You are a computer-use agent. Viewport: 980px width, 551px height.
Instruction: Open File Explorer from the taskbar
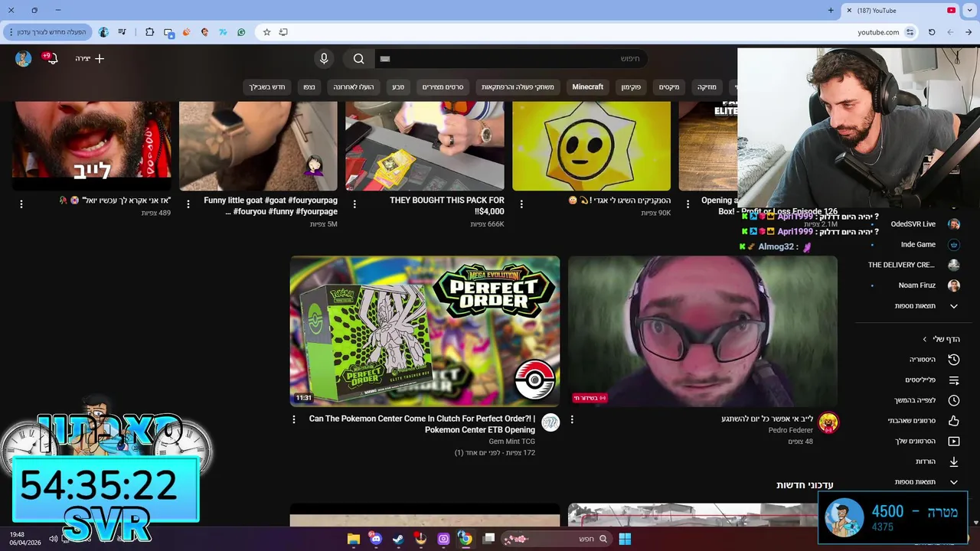click(x=353, y=539)
